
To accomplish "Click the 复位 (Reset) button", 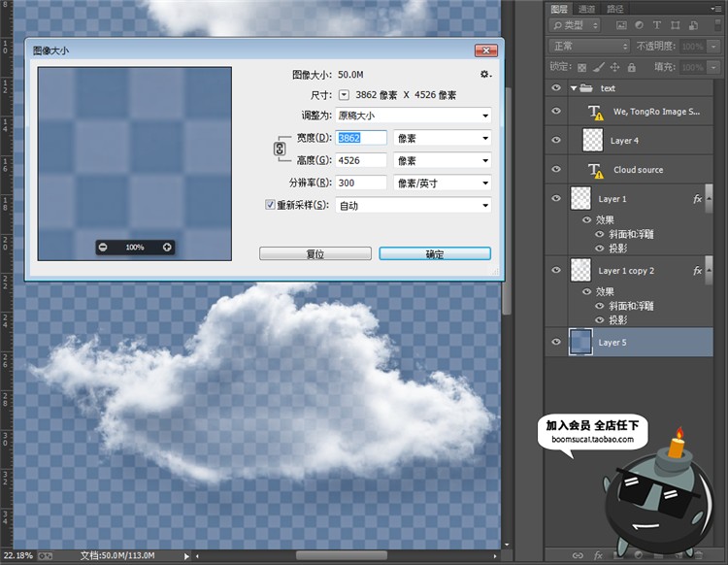I will click(314, 253).
